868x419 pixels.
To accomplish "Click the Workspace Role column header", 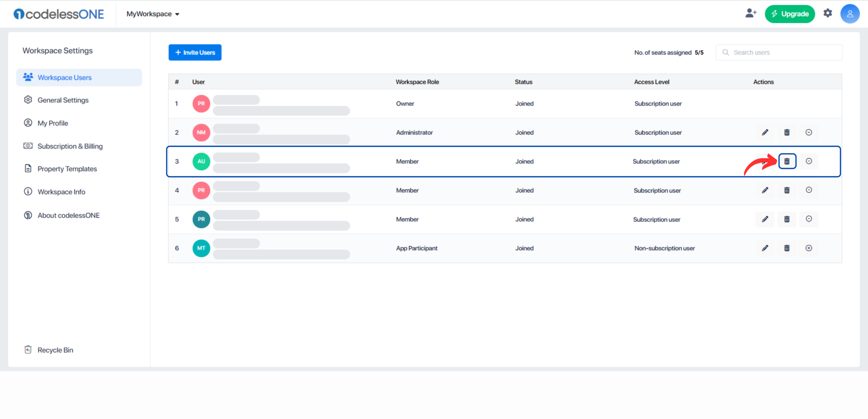I will [417, 82].
